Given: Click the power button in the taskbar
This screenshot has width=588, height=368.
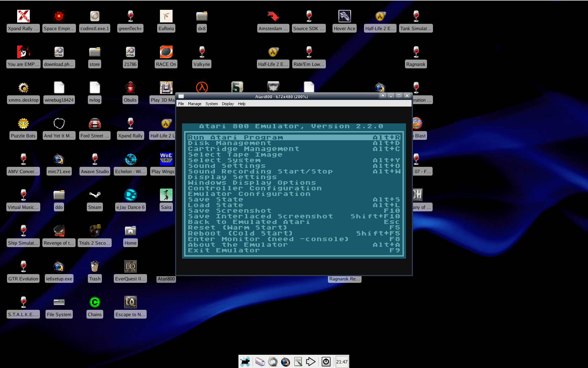Looking at the screenshot, I should click(326, 361).
